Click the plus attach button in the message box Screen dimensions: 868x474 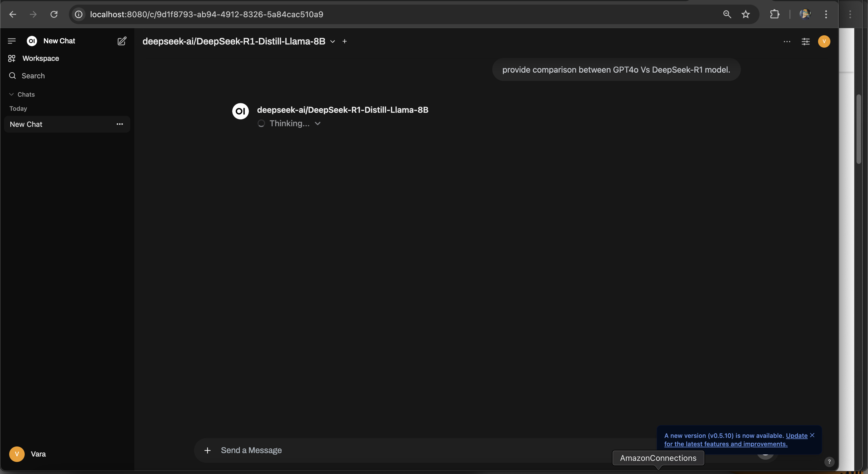pyautogui.click(x=208, y=450)
